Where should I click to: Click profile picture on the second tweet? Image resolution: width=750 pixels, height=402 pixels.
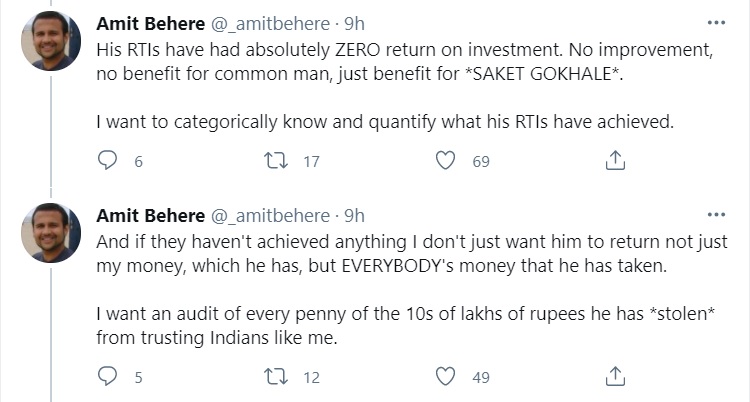click(x=51, y=235)
